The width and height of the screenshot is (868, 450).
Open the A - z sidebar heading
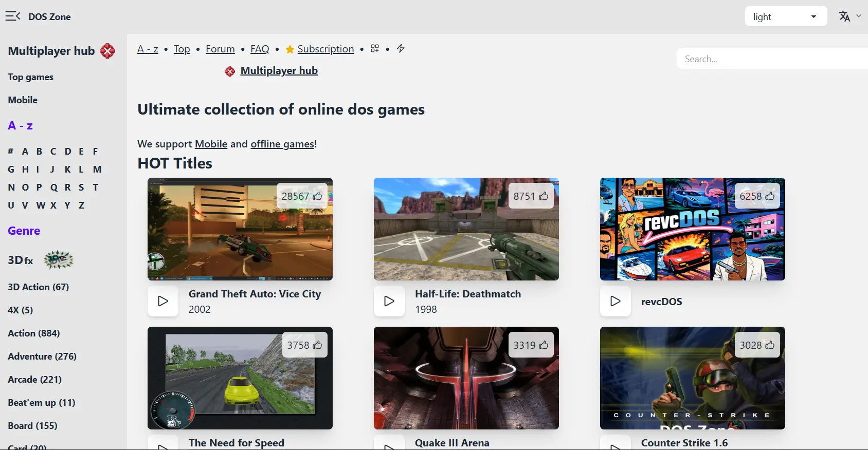click(x=21, y=125)
